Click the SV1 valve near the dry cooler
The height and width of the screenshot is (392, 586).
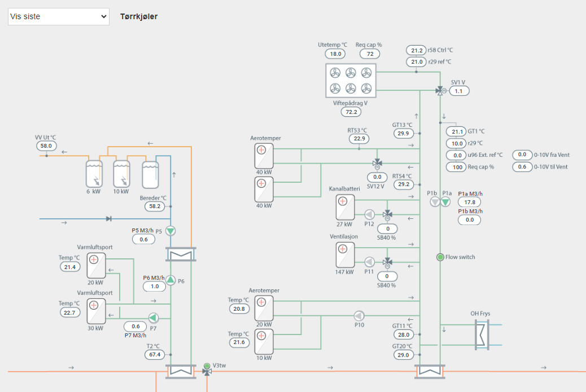(440, 90)
